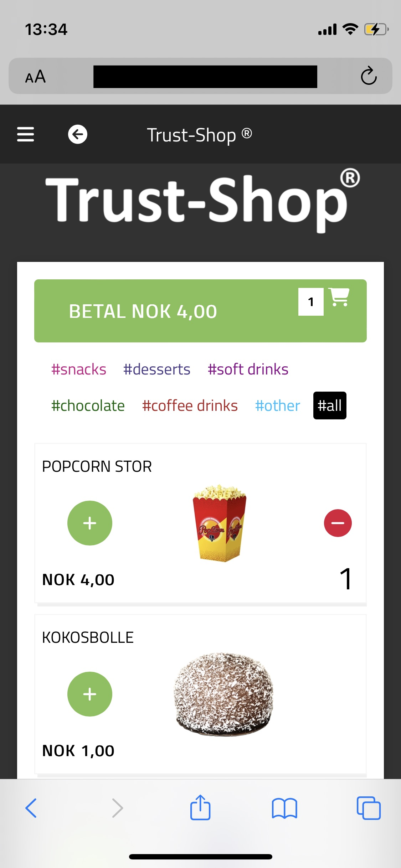Show #coffee drinks products

190,406
